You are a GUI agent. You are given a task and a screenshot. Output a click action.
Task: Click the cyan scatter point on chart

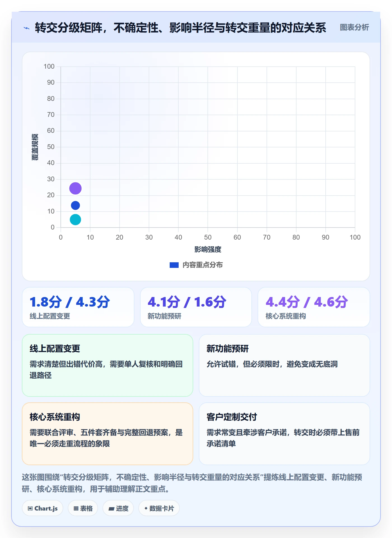[75, 219]
